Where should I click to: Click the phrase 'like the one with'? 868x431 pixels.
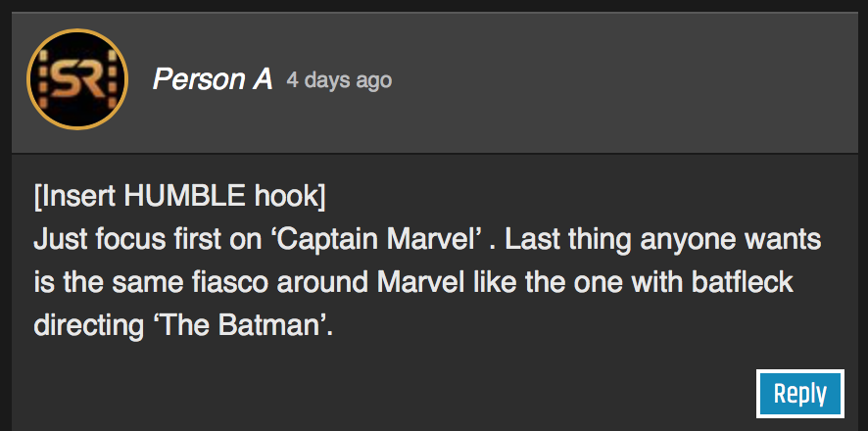561,282
